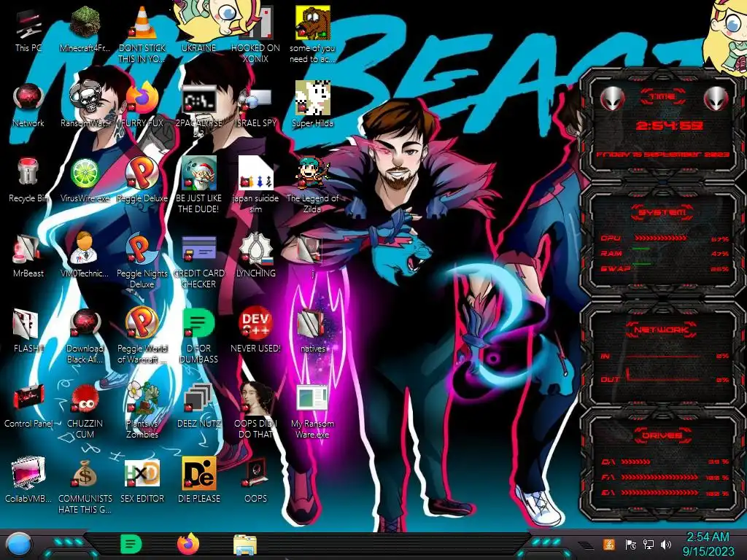
Task: Click the F:\ drive usage bar
Action: 659,477
